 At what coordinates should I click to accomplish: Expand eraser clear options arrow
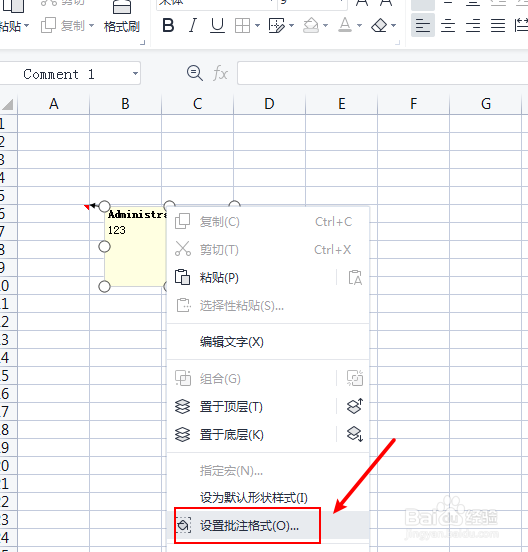tap(394, 25)
